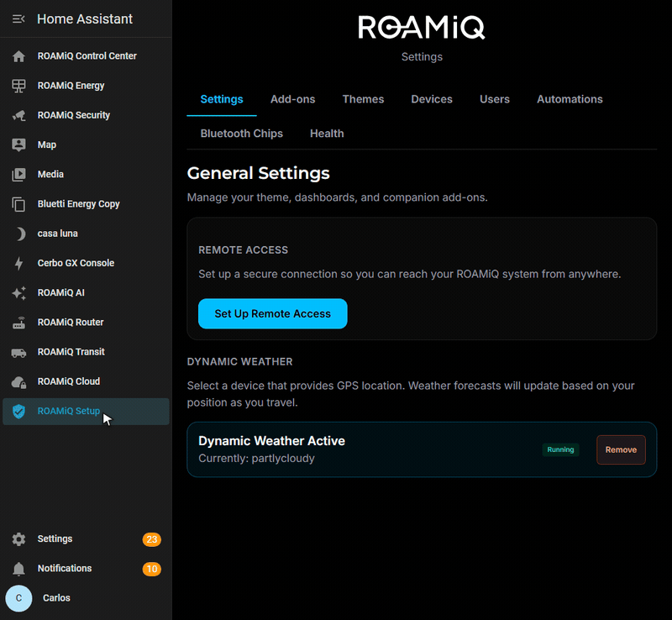Open the Media label in sidebar
The image size is (672, 620).
point(50,175)
